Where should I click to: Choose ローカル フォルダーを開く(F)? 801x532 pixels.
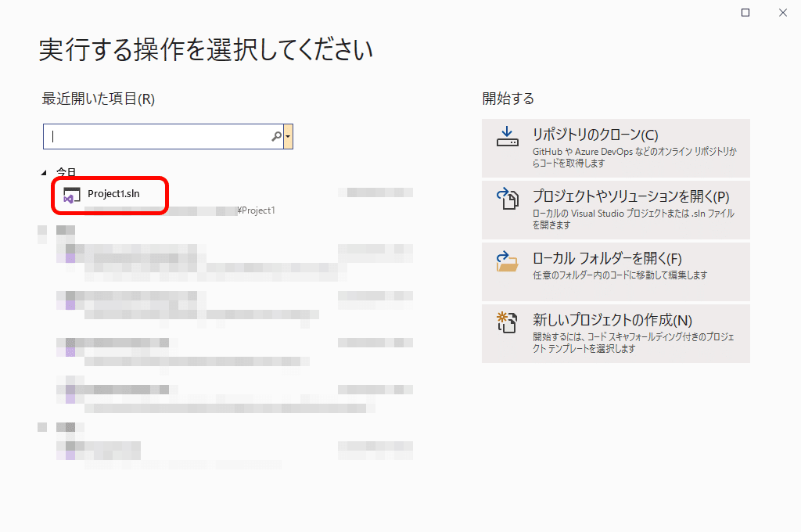(x=616, y=272)
